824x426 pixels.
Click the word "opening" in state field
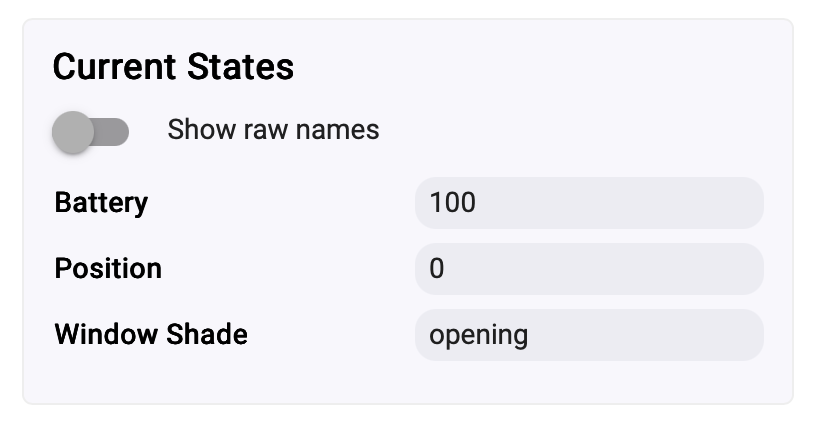pyautogui.click(x=478, y=335)
